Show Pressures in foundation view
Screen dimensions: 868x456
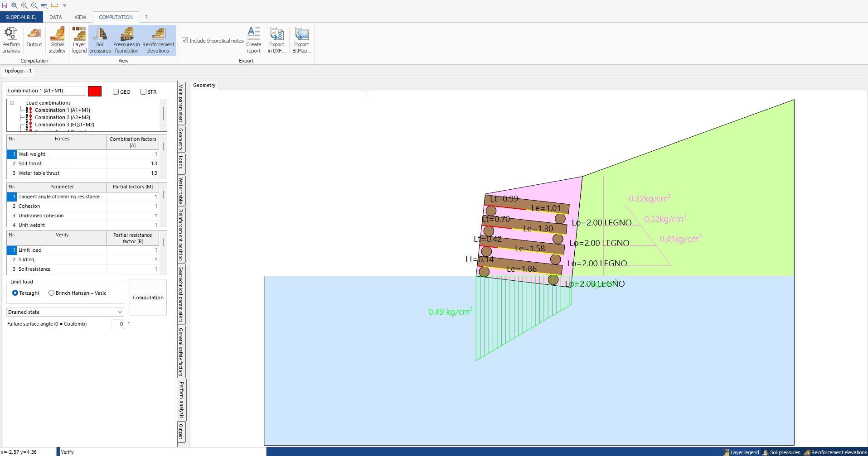tap(126, 40)
